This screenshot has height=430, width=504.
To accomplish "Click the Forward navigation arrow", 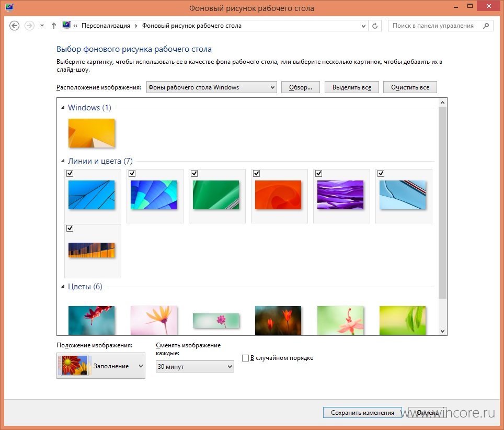I will pyautogui.click(x=30, y=26).
